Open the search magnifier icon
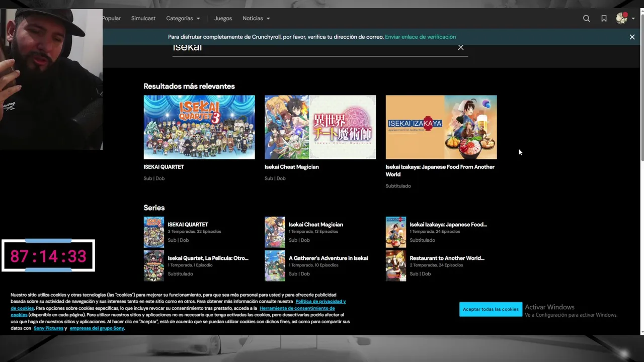 point(586,19)
